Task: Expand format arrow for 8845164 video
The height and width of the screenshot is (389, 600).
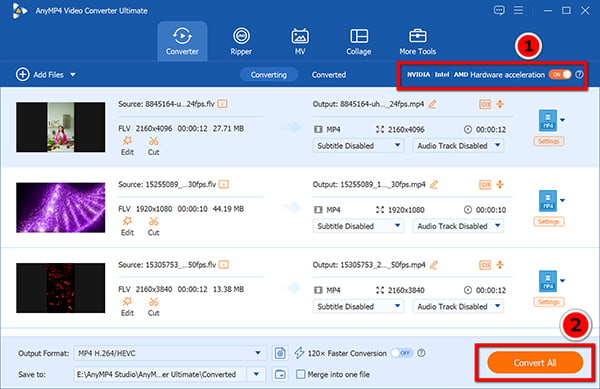Action: tap(562, 120)
